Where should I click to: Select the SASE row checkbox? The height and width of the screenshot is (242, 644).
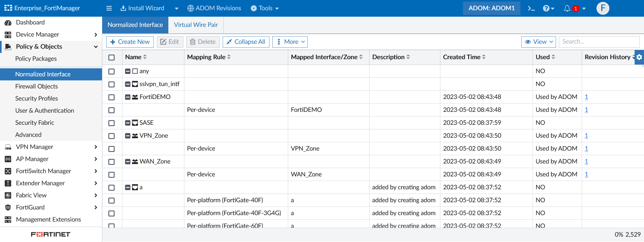[x=112, y=123]
